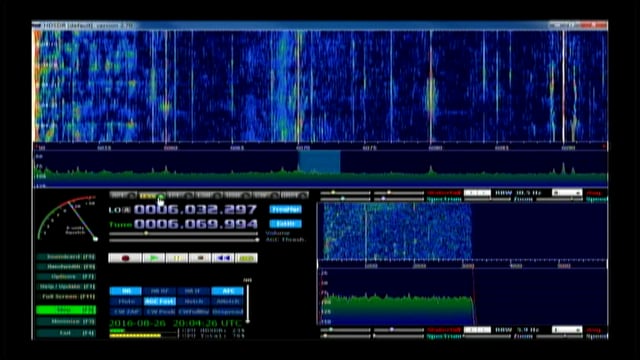Pause playback with the yellow Pause button
This screenshot has height=360, width=640.
(x=177, y=258)
